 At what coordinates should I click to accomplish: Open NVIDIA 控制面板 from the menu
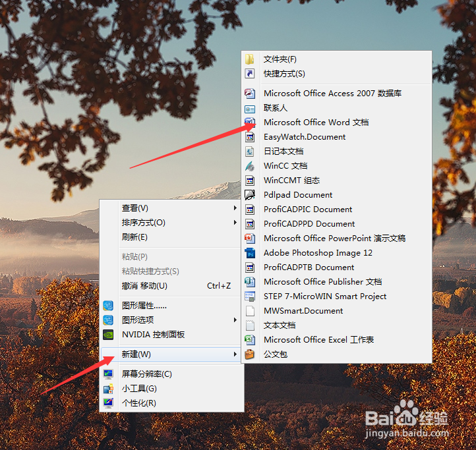point(171,335)
